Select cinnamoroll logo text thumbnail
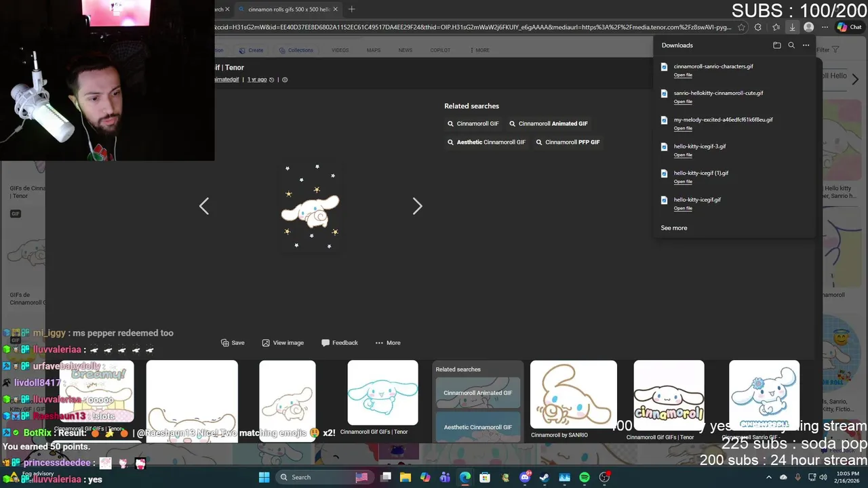The height and width of the screenshot is (488, 868). (669, 396)
